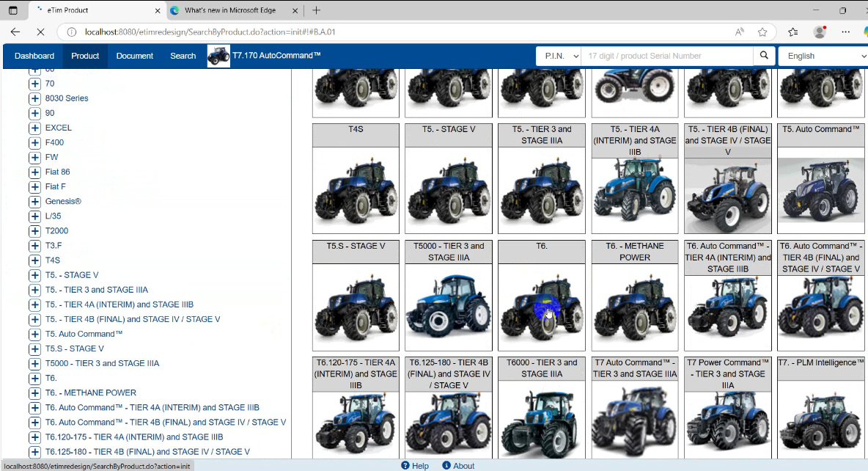Image resolution: width=868 pixels, height=471 pixels.
Task: Expand the Genesis® tree node
Action: 35,202
